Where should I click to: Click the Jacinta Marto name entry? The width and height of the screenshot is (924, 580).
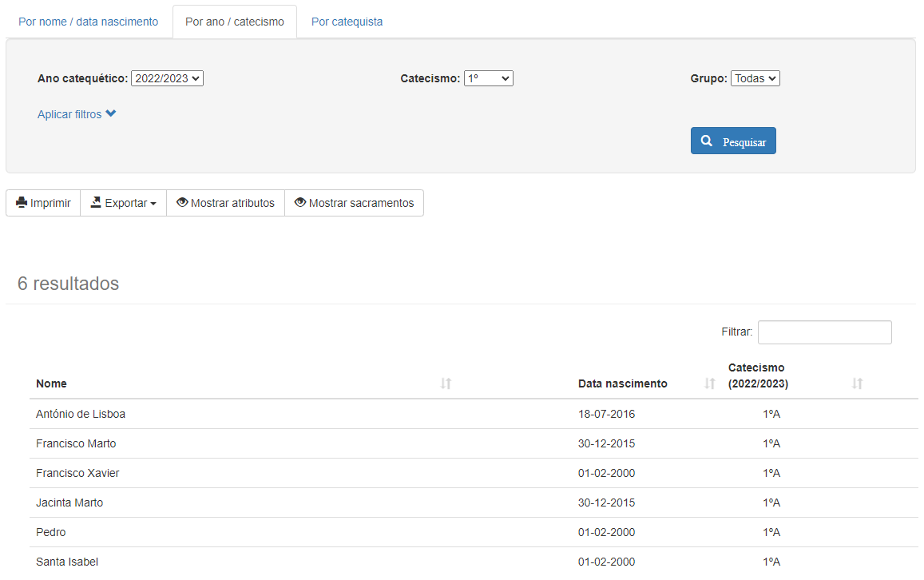[69, 503]
